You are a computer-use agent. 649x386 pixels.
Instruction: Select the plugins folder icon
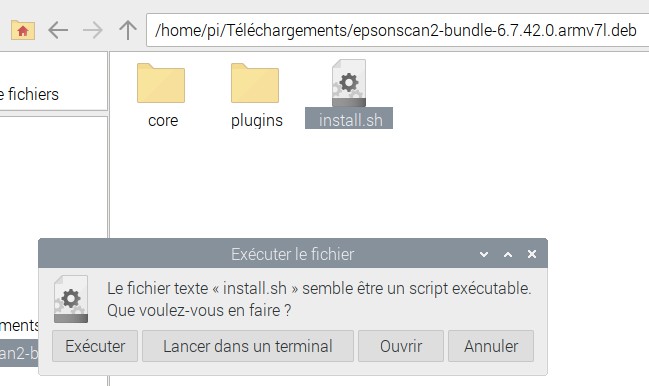tap(255, 83)
